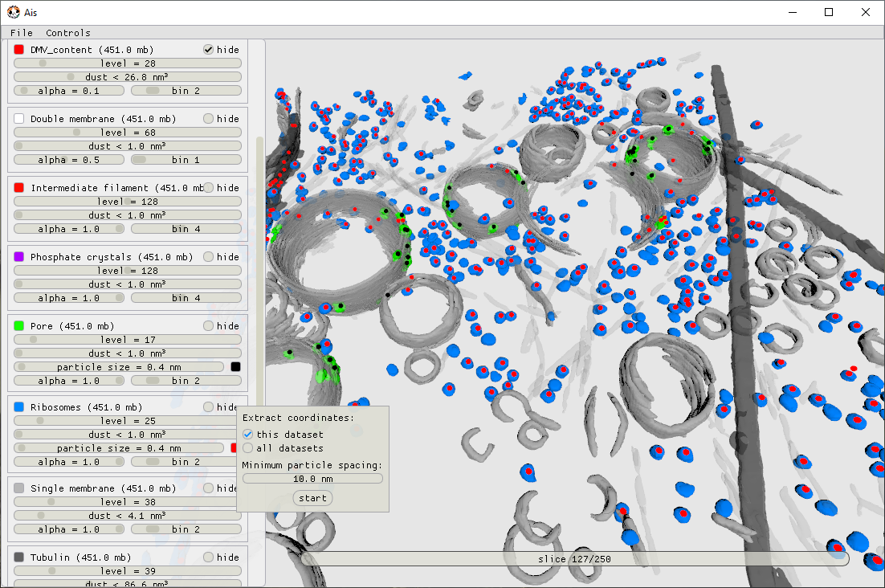The width and height of the screenshot is (885, 588).
Task: Click Phosphate crystals bin 4 slider
Action: click(x=186, y=298)
